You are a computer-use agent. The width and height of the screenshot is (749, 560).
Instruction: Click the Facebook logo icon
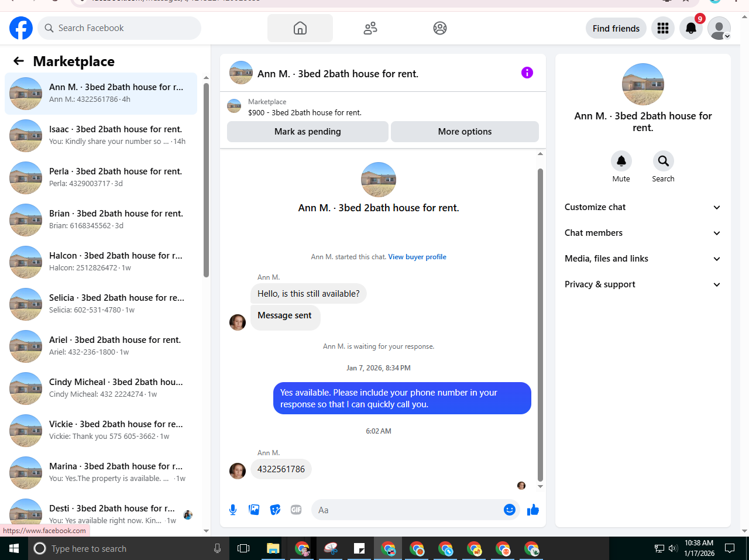click(21, 28)
